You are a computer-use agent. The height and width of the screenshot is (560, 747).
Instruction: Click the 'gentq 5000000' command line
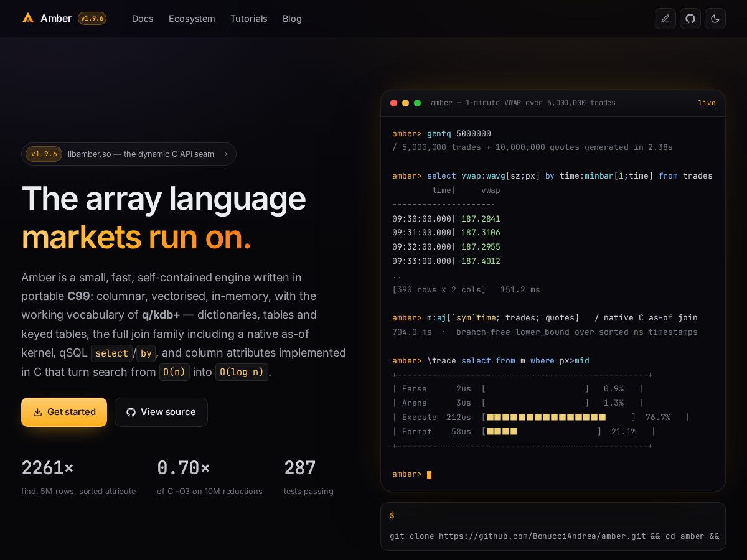click(x=459, y=134)
